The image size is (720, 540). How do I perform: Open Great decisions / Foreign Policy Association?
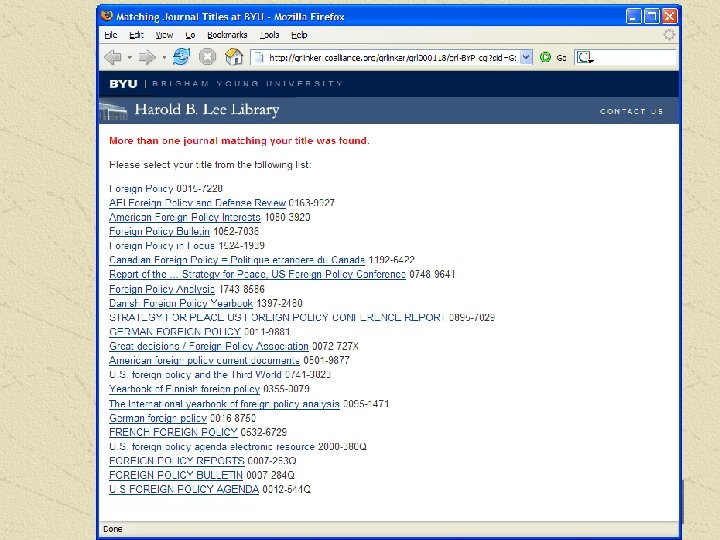pyautogui.click(x=209, y=346)
